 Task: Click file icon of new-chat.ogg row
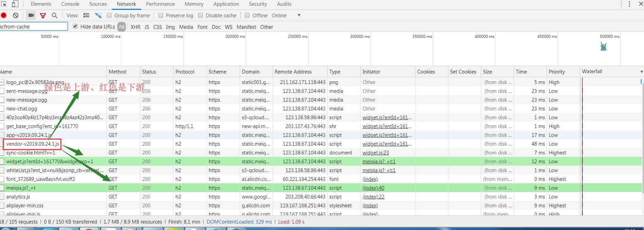(2, 109)
